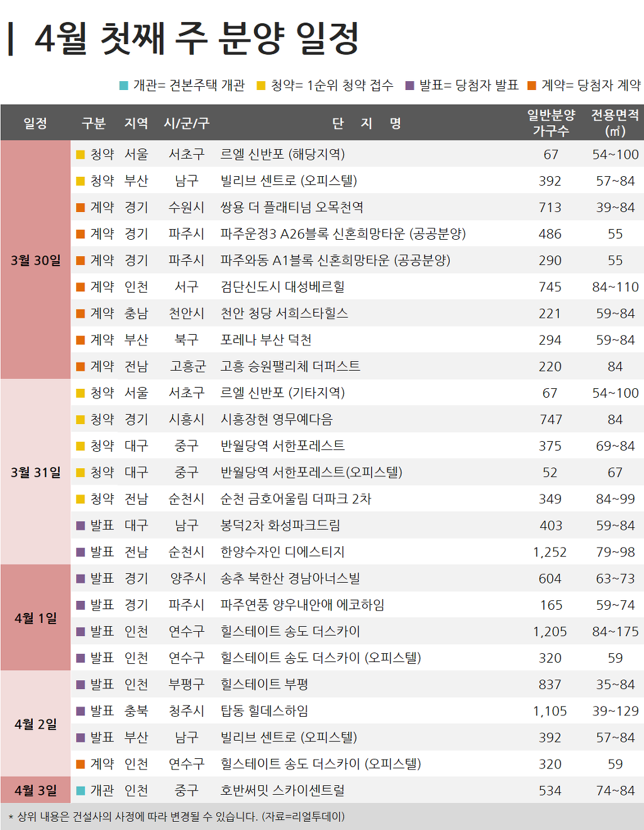The image size is (644, 830).
Task: Select the 3월 31일 date cell
Action: [x=36, y=472]
